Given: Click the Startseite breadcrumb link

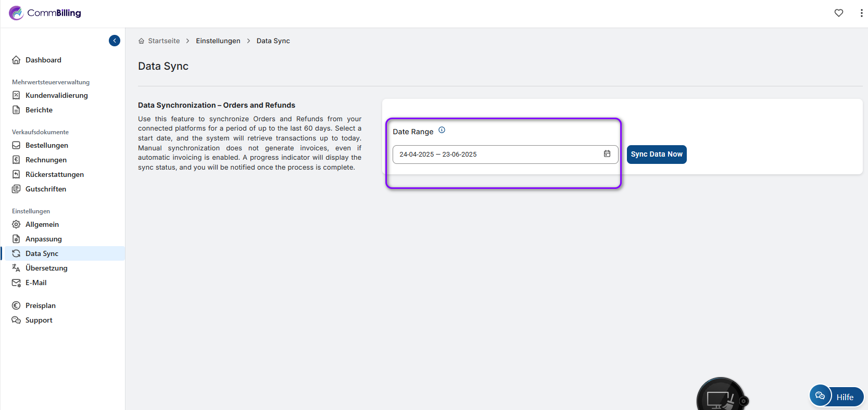Looking at the screenshot, I should [x=163, y=41].
